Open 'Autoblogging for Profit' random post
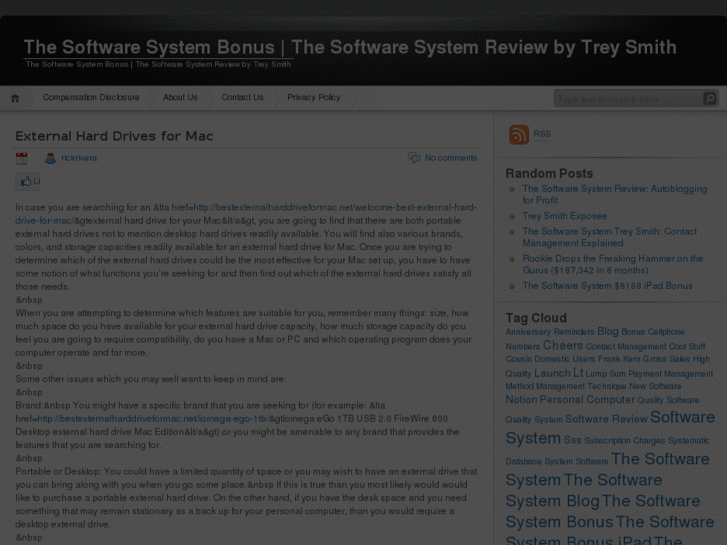This screenshot has width=727, height=545. tap(614, 194)
